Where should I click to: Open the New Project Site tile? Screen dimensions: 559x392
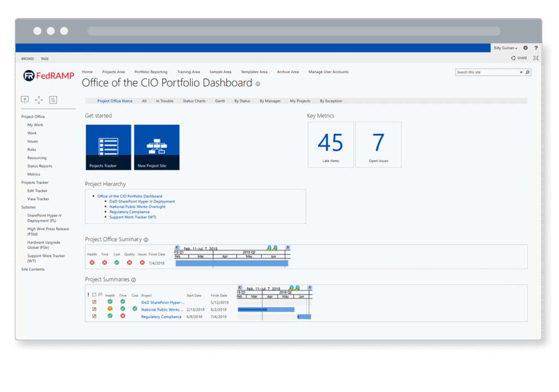[x=157, y=147]
